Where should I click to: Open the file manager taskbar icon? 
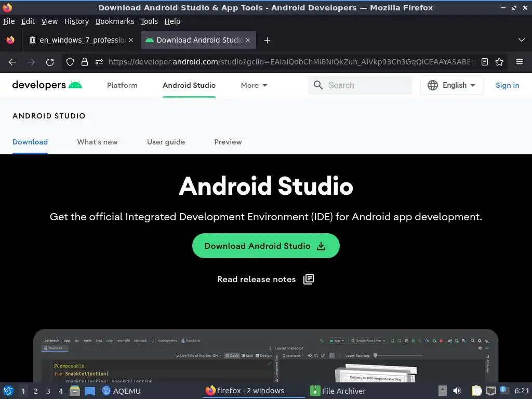pyautogui.click(x=75, y=391)
